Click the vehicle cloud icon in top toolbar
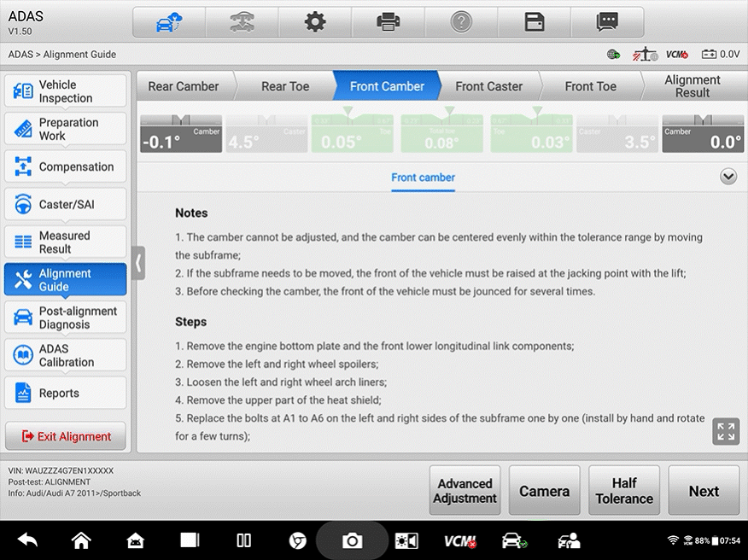This screenshot has width=748, height=560. click(169, 22)
